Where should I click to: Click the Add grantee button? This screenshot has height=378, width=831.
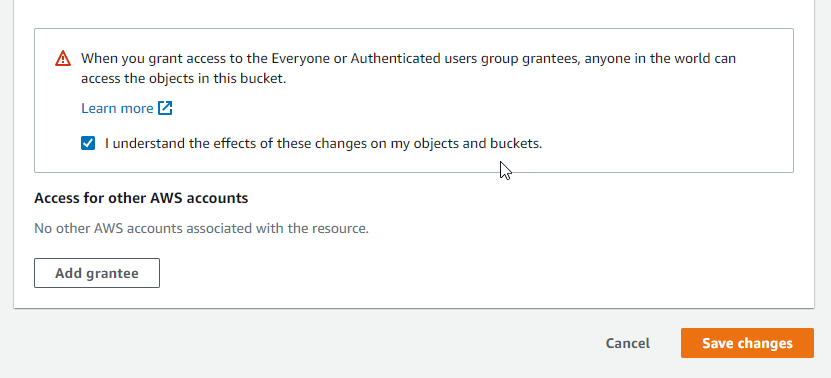[x=97, y=273]
